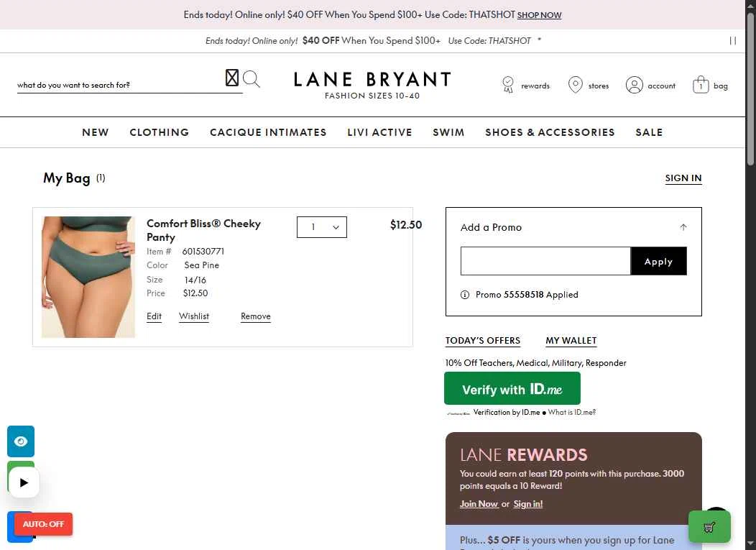Image resolution: width=756 pixels, height=550 pixels.
Task: Click the What is ID.me? link
Action: click(x=572, y=413)
